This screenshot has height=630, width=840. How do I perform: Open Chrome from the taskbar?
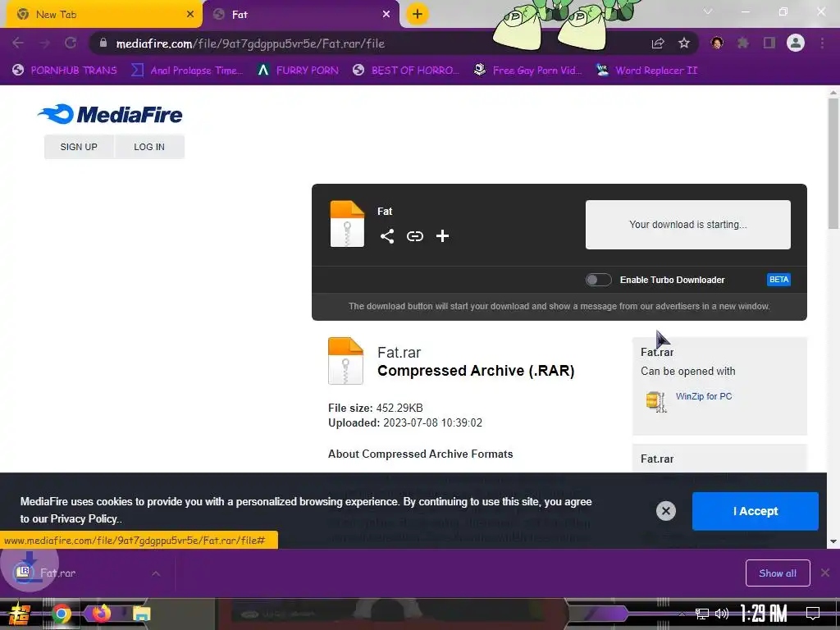(61, 614)
